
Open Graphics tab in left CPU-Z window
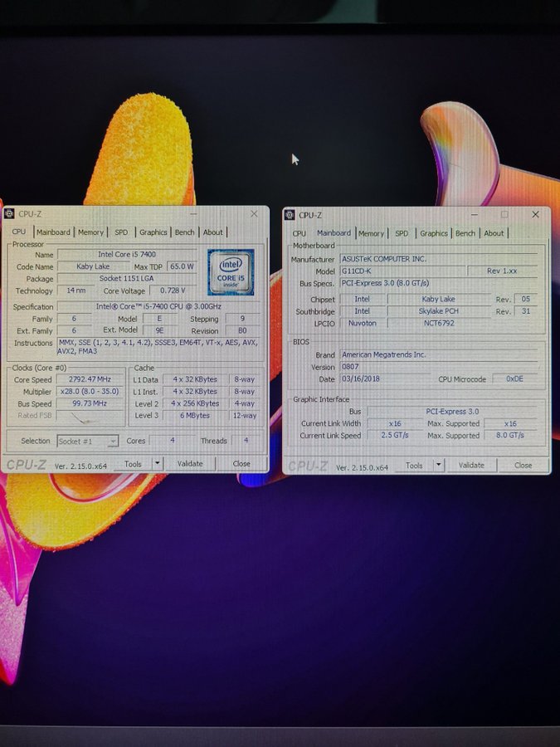[153, 232]
